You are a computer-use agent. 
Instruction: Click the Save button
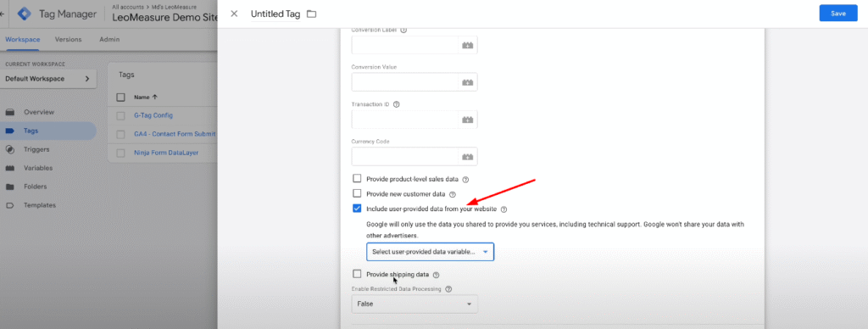(x=838, y=14)
